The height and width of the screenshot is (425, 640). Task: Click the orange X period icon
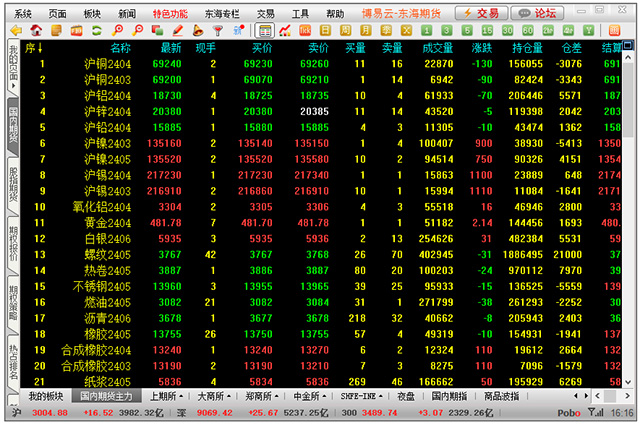(406, 30)
